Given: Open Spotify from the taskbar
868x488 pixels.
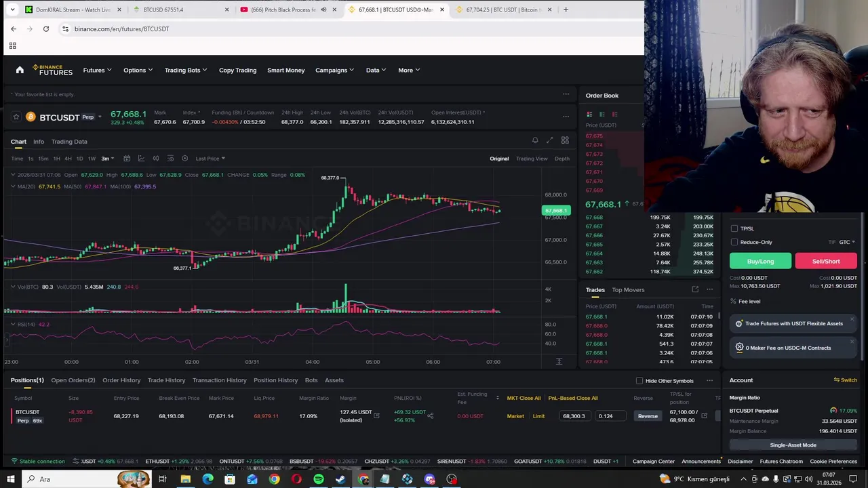Looking at the screenshot, I should pyautogui.click(x=319, y=479).
